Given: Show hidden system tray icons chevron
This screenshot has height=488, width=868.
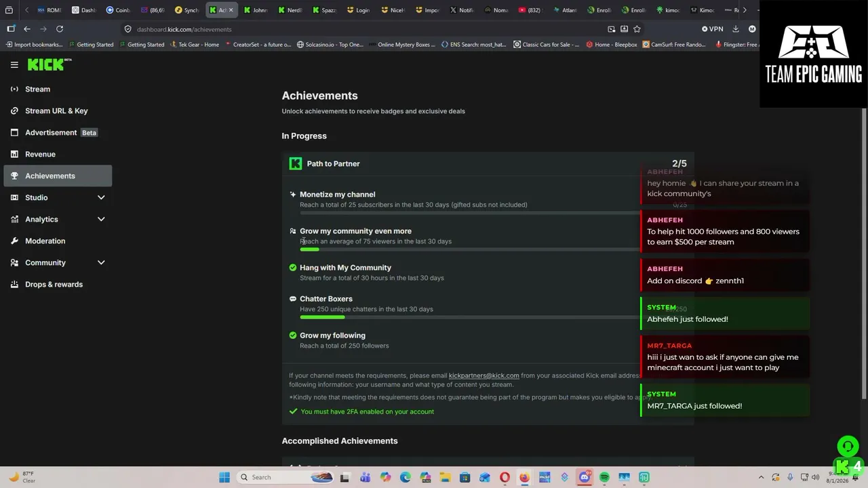Looking at the screenshot, I should (761, 477).
